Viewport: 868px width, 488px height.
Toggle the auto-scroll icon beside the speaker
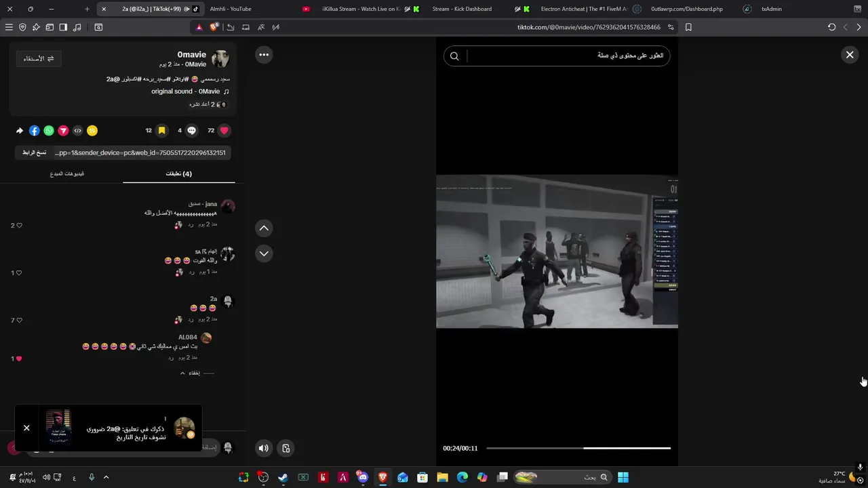[286, 448]
